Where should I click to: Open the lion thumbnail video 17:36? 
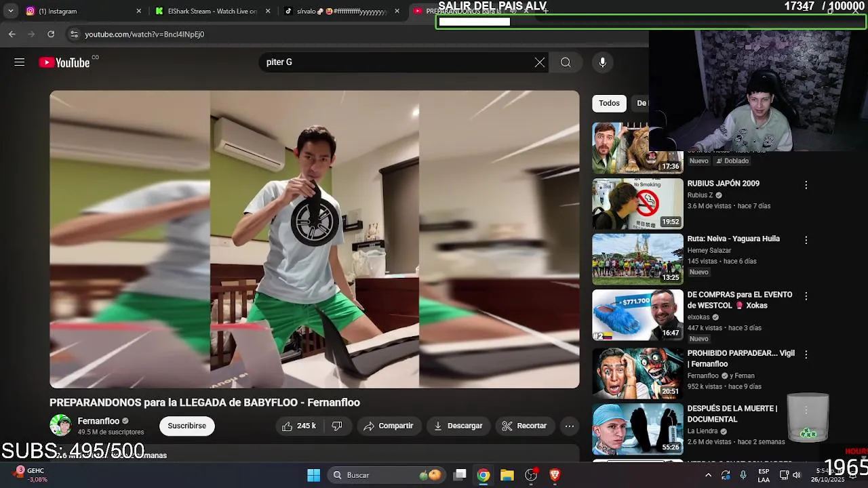point(637,148)
